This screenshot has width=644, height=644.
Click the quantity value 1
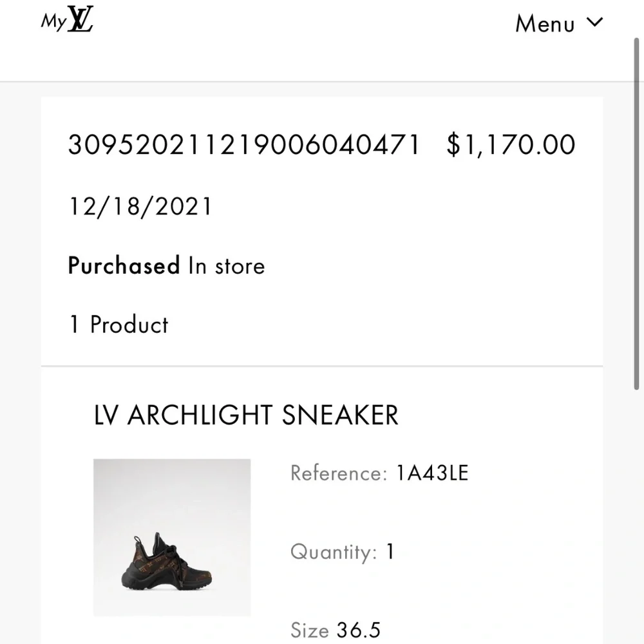point(390,552)
